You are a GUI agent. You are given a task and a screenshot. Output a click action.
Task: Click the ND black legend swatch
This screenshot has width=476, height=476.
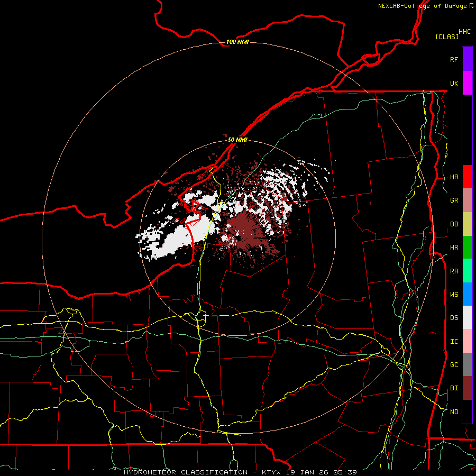(x=467, y=411)
